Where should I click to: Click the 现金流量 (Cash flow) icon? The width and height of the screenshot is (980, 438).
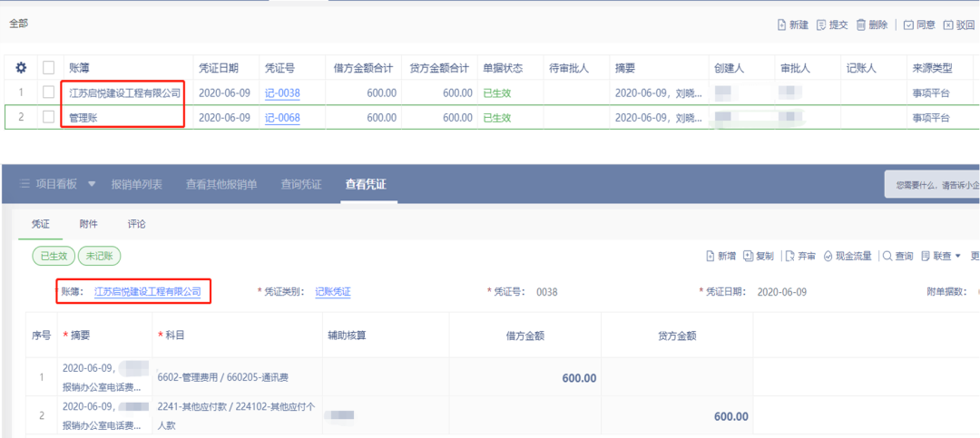point(828,257)
